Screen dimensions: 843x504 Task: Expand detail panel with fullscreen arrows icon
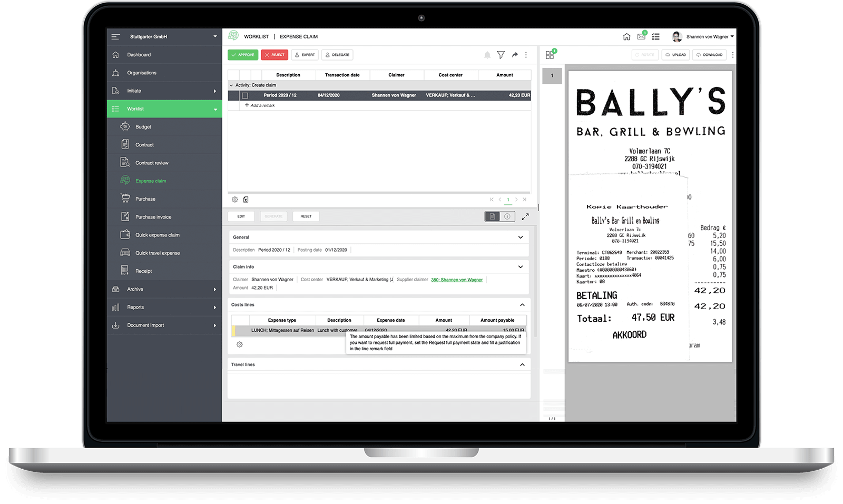point(525,216)
